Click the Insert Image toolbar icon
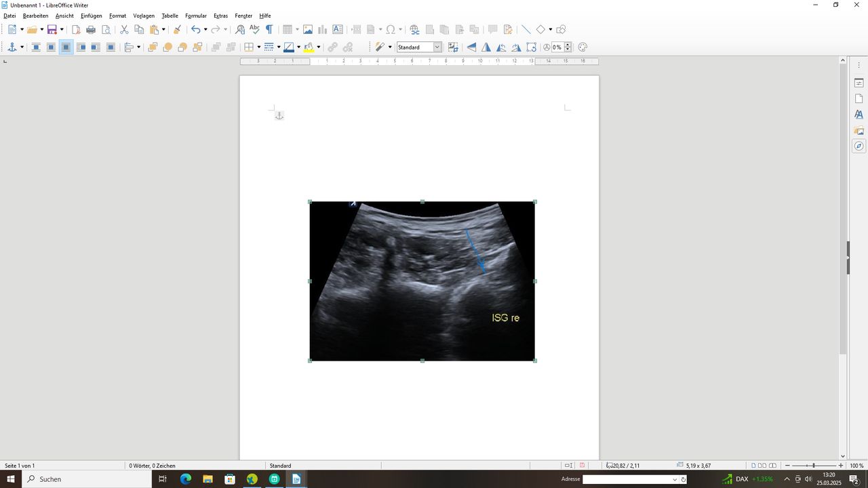Image resolution: width=868 pixels, height=488 pixels. pyautogui.click(x=308, y=30)
